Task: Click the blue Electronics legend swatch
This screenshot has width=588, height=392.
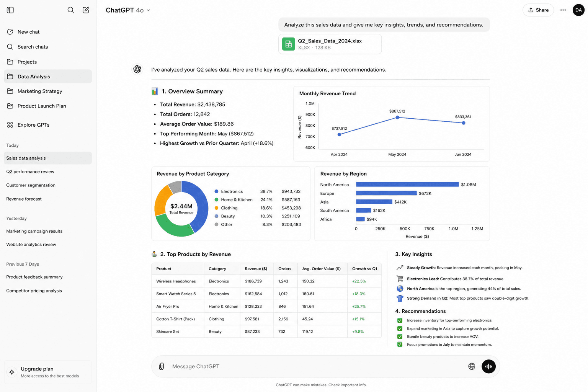Action: click(217, 191)
